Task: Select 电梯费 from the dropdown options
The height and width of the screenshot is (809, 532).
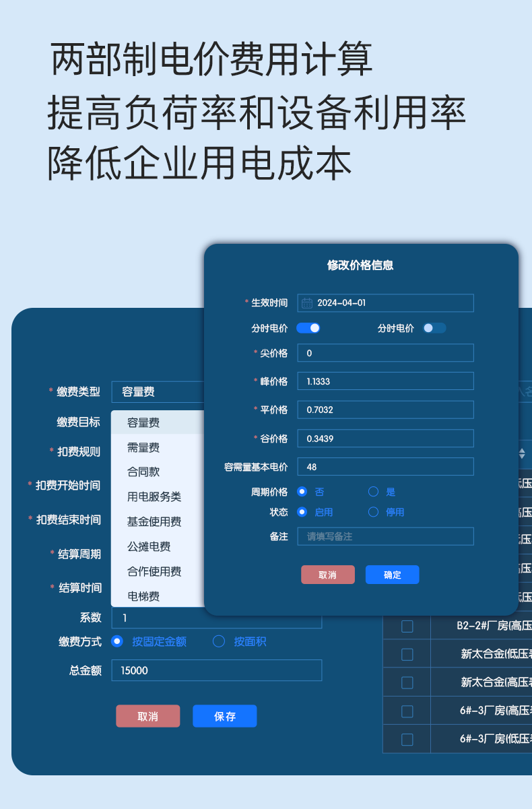Action: coord(143,596)
